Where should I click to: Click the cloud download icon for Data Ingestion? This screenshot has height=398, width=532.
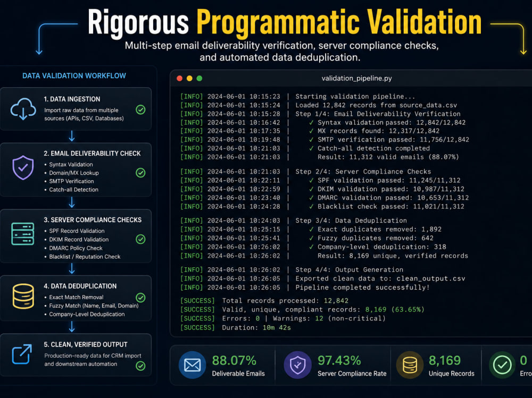(23, 109)
